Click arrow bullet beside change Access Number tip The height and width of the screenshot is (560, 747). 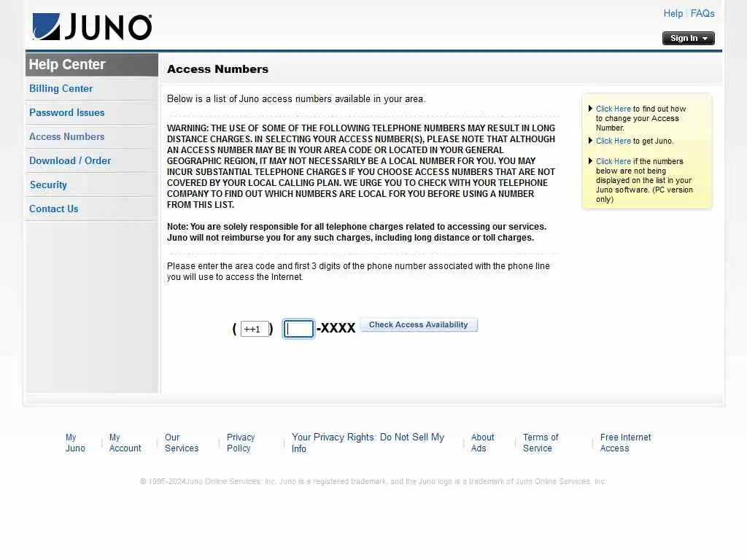click(590, 109)
